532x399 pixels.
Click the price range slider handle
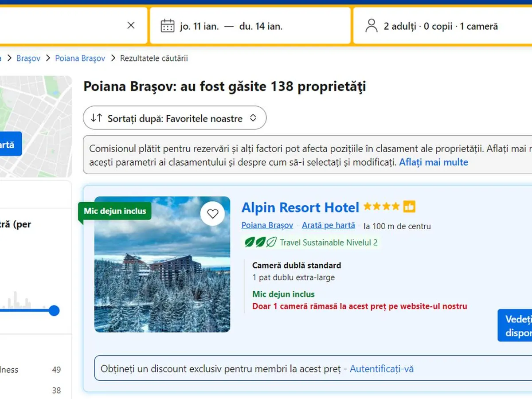[x=54, y=310]
